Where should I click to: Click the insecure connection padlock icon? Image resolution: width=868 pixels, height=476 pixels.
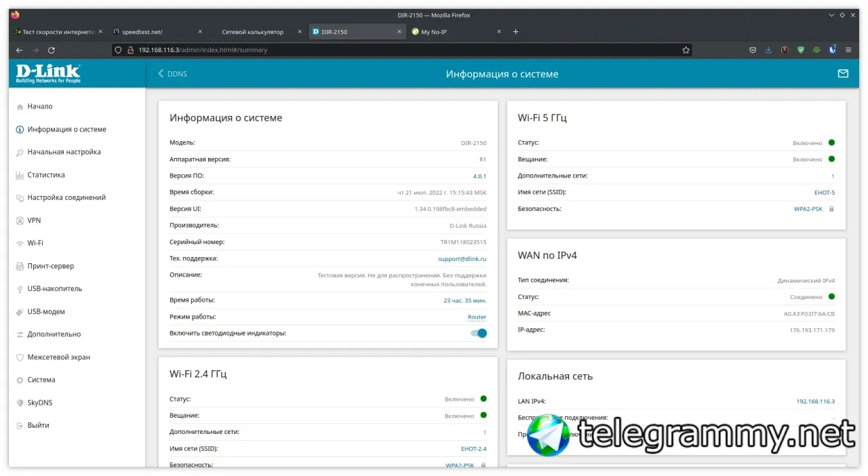coord(130,50)
